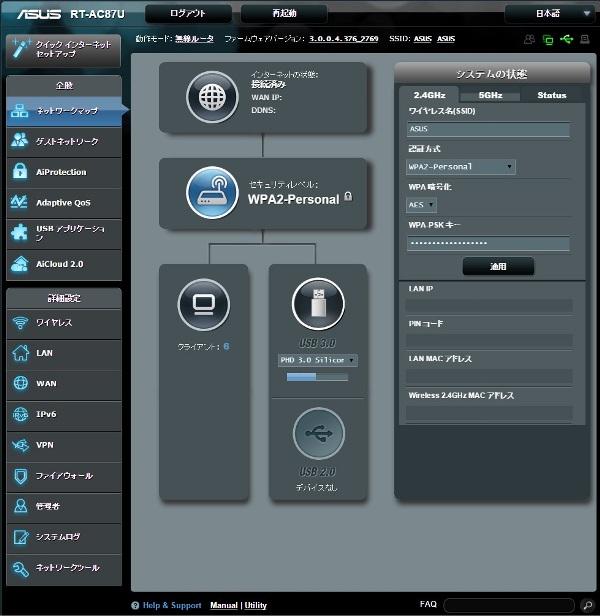The width and height of the screenshot is (600, 616).
Task: Click the wireless SSID input field
Action: [x=488, y=129]
